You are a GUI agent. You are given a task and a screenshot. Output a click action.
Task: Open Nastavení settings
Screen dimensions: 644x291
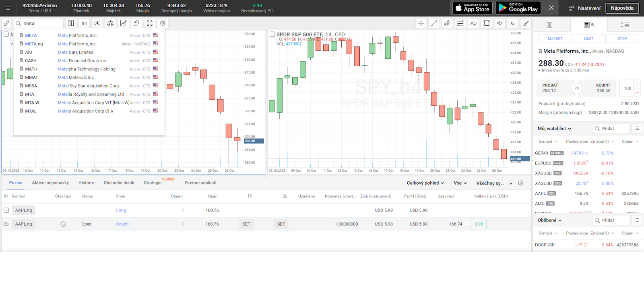pos(584,8)
